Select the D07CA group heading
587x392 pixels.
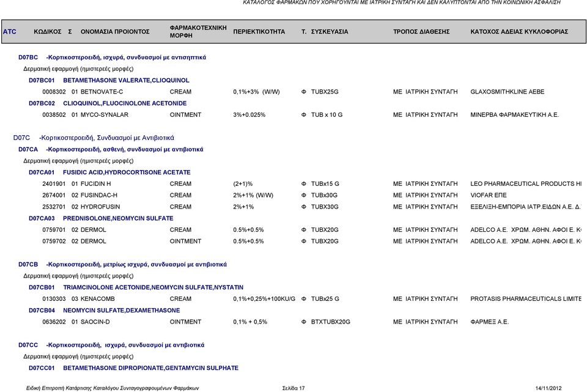click(x=111, y=149)
